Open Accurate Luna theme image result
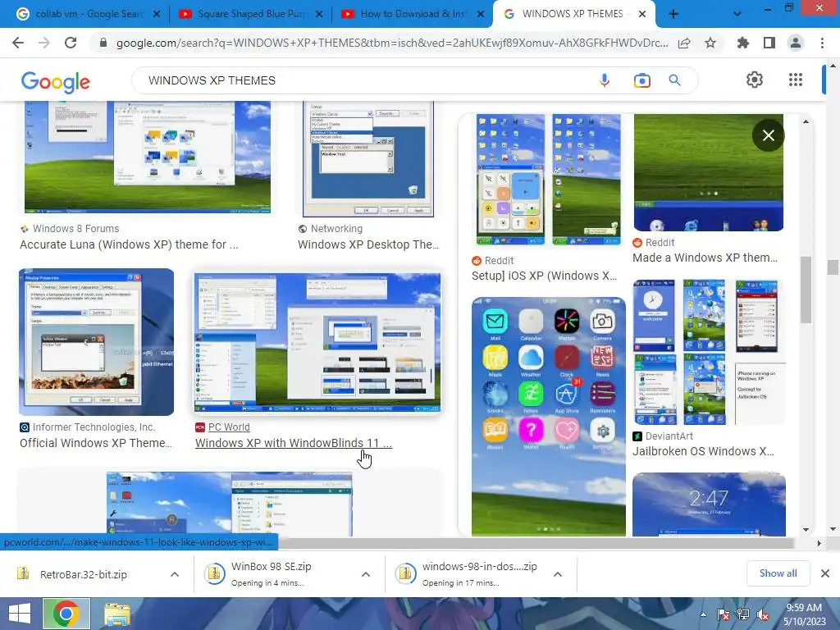 pyautogui.click(x=148, y=157)
